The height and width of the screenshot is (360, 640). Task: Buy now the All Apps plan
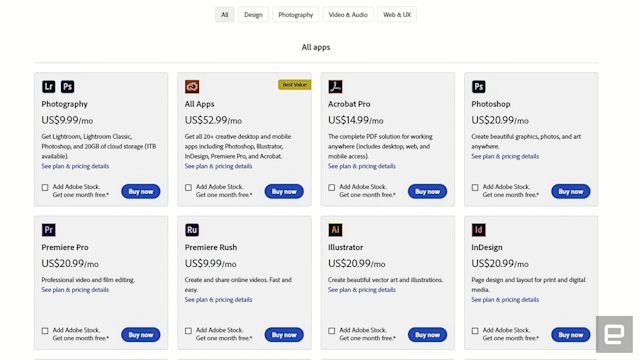tap(284, 191)
